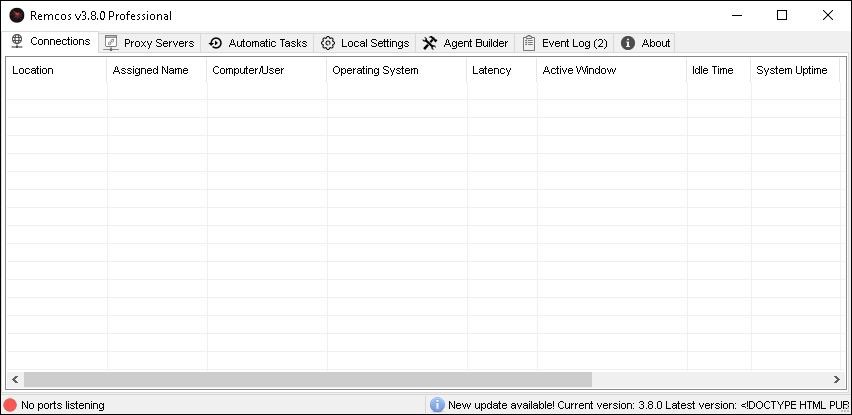
Task: Switch to the Event Log (2) tab
Action: pyautogui.click(x=565, y=43)
